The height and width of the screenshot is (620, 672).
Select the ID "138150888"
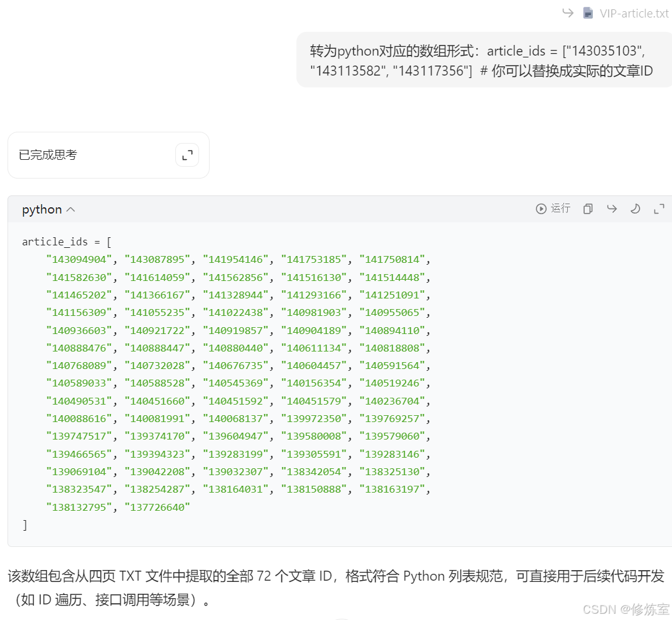pyautogui.click(x=314, y=490)
